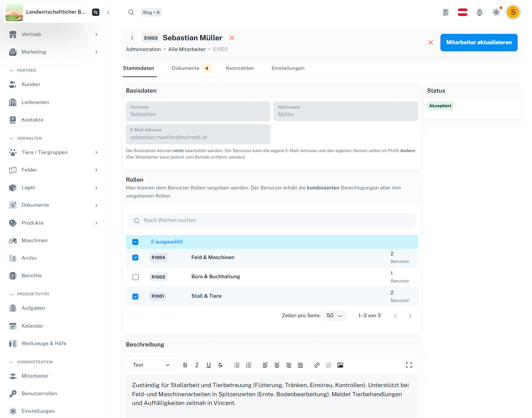
Task: Insert a bulleted list in the editor
Action: point(237,365)
